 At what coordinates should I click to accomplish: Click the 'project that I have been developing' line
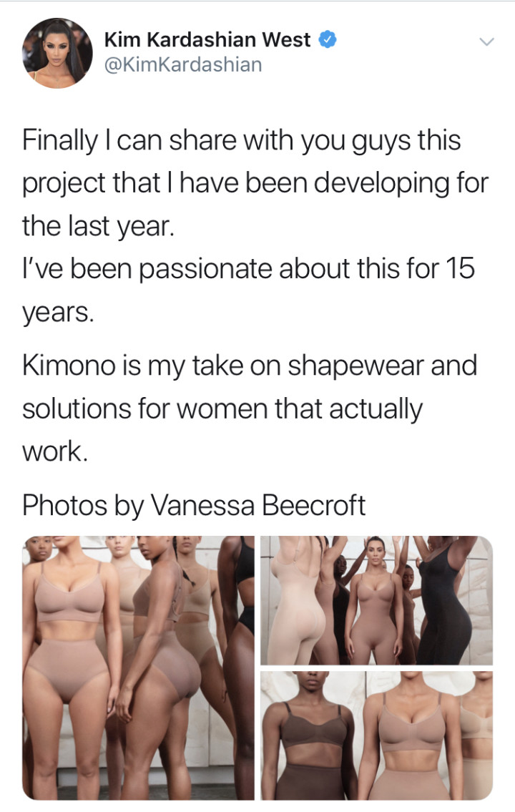[x=255, y=183]
